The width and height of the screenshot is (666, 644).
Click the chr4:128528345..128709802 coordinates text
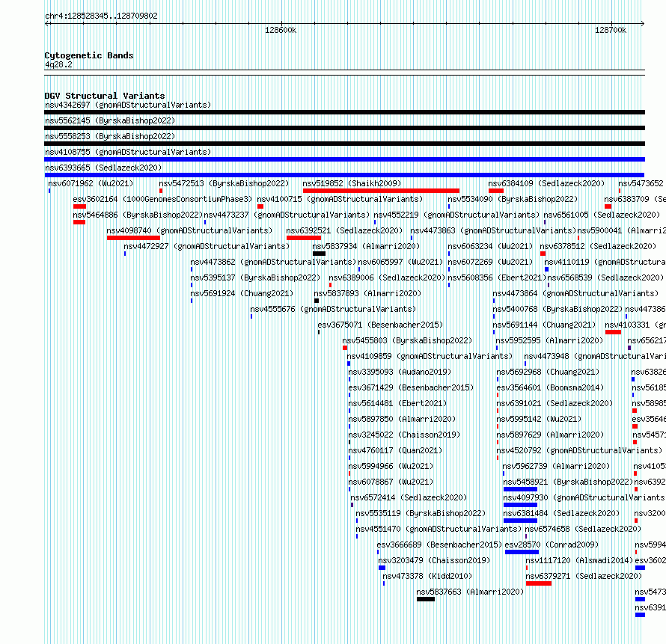pos(101,16)
